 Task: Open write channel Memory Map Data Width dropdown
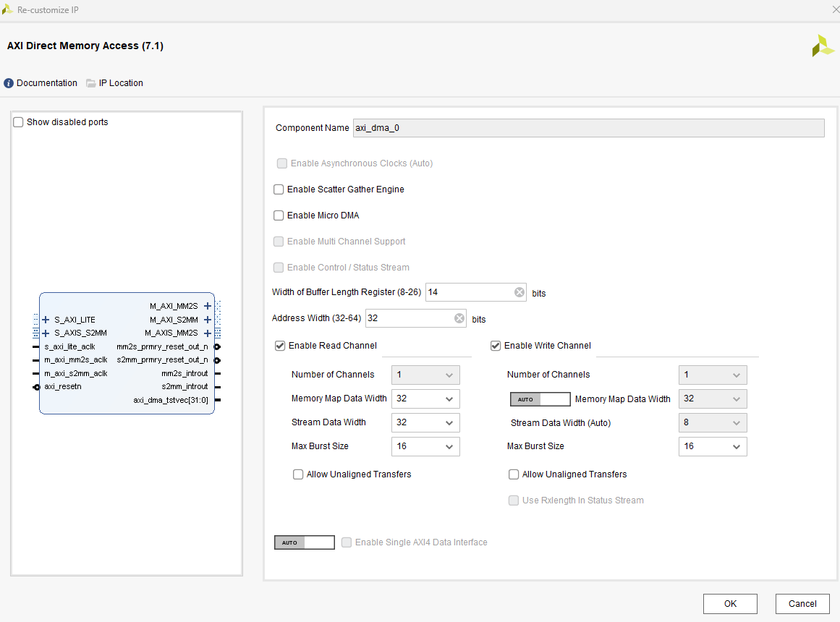click(x=713, y=399)
